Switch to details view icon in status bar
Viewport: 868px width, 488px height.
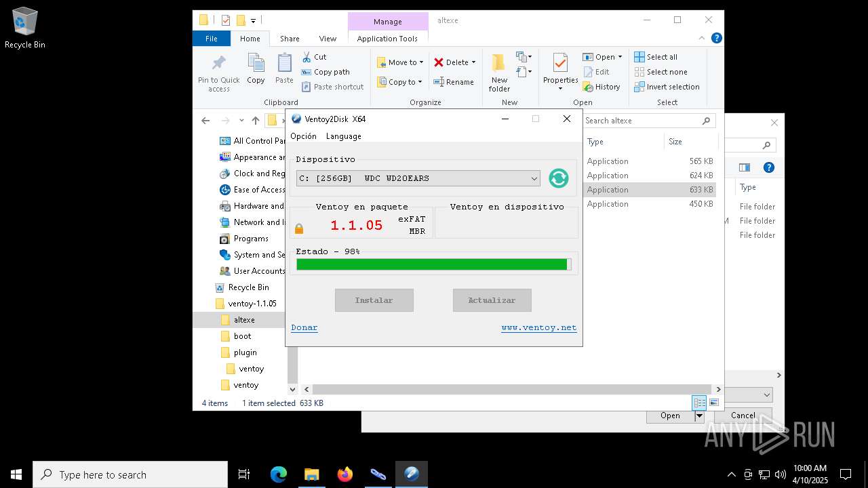pos(699,403)
